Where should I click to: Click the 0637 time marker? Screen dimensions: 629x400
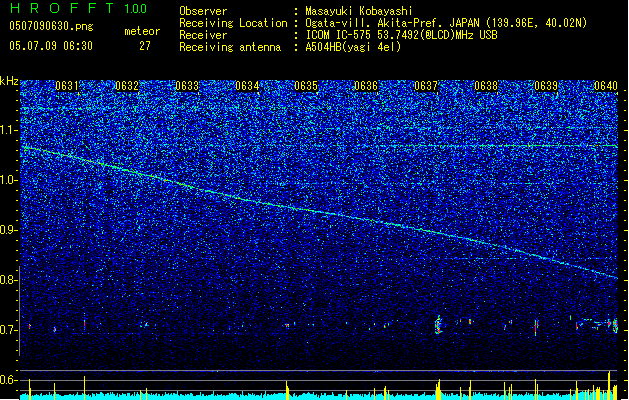tap(426, 86)
